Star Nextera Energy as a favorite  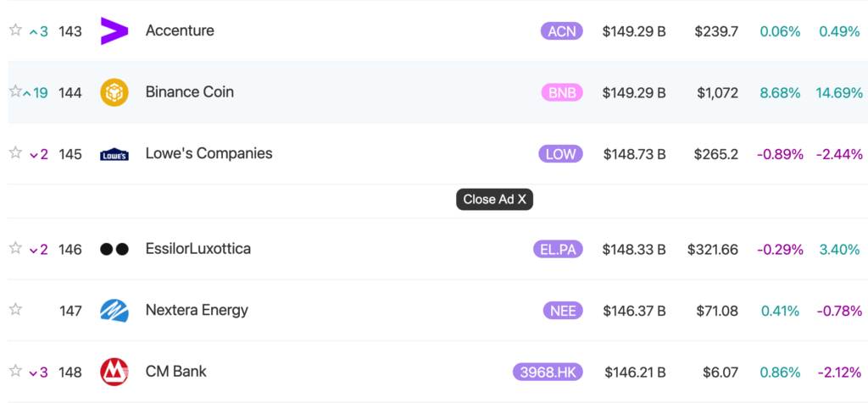(x=15, y=310)
